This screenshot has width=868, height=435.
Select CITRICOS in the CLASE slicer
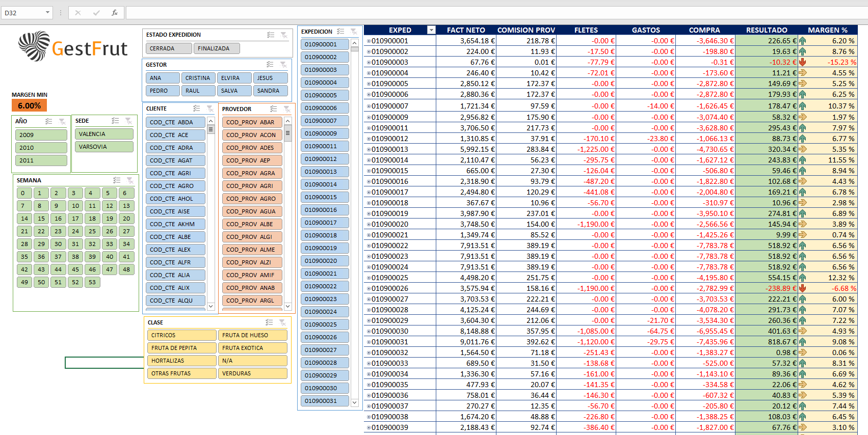[181, 335]
